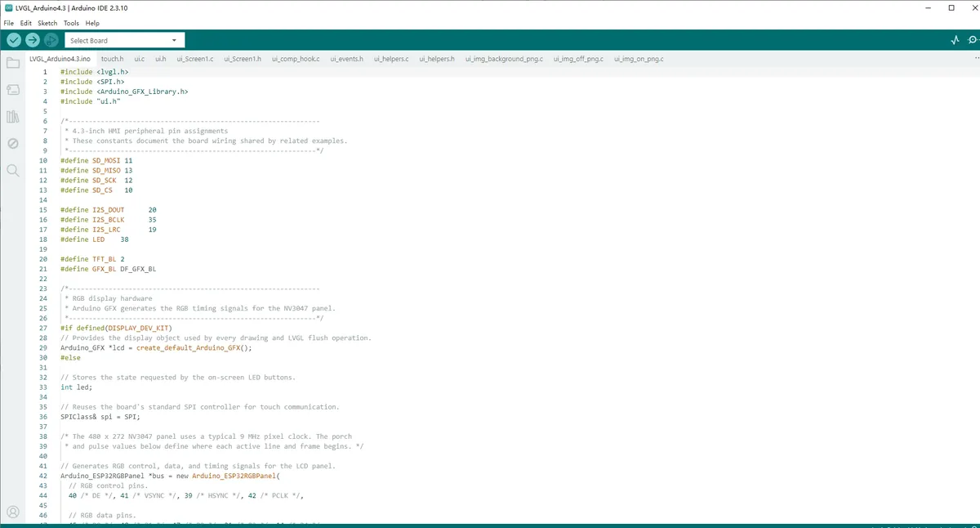This screenshot has height=528, width=980.
Task: Open the File menu
Action: [8, 23]
